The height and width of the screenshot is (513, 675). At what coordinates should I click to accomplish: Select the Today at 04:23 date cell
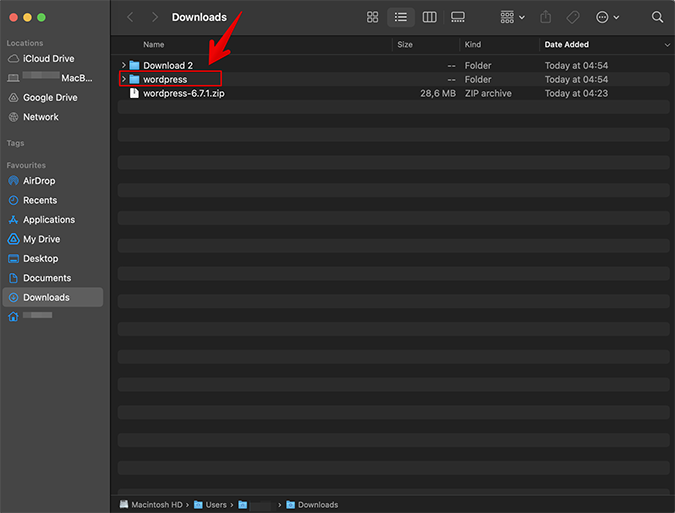(x=576, y=93)
